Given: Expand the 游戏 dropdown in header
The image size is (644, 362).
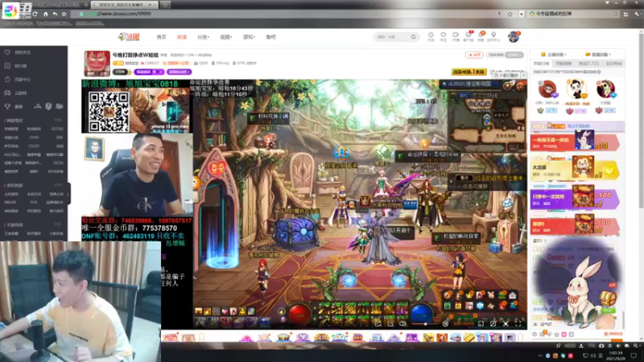Looking at the screenshot, I should pyautogui.click(x=249, y=37).
